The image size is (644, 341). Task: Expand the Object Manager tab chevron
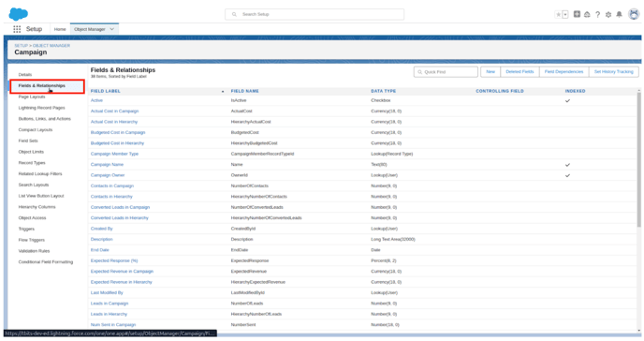point(112,29)
